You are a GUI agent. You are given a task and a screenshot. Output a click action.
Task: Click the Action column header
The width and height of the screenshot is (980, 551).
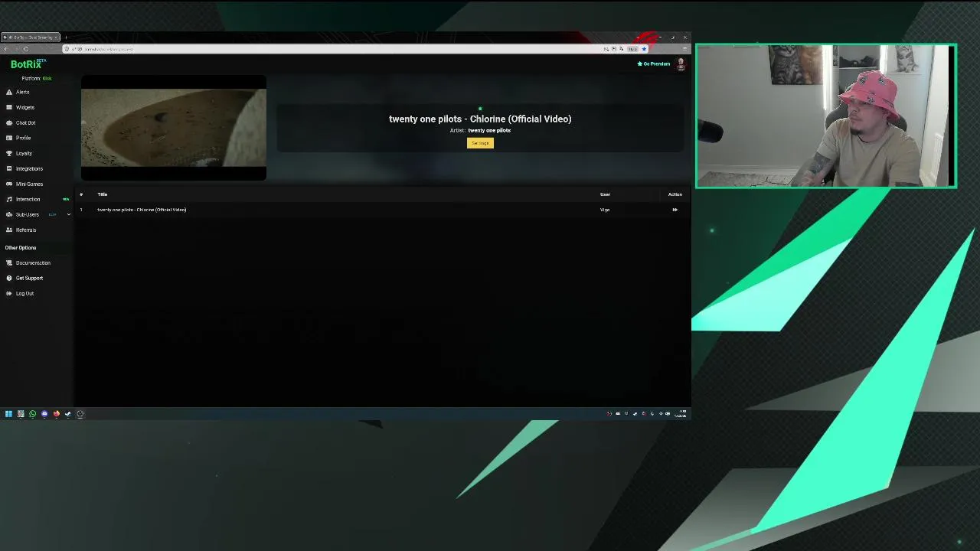[x=675, y=194]
